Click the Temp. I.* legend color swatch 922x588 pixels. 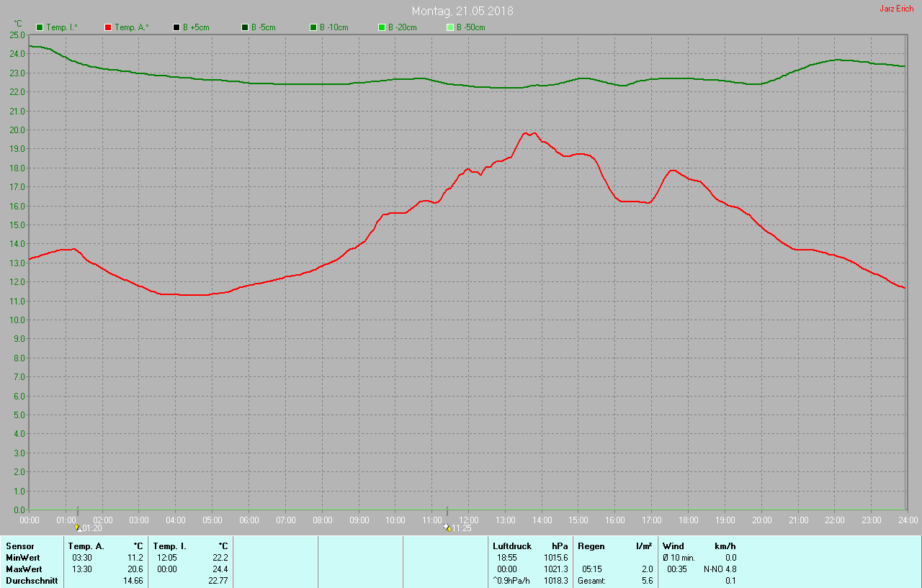[40, 27]
